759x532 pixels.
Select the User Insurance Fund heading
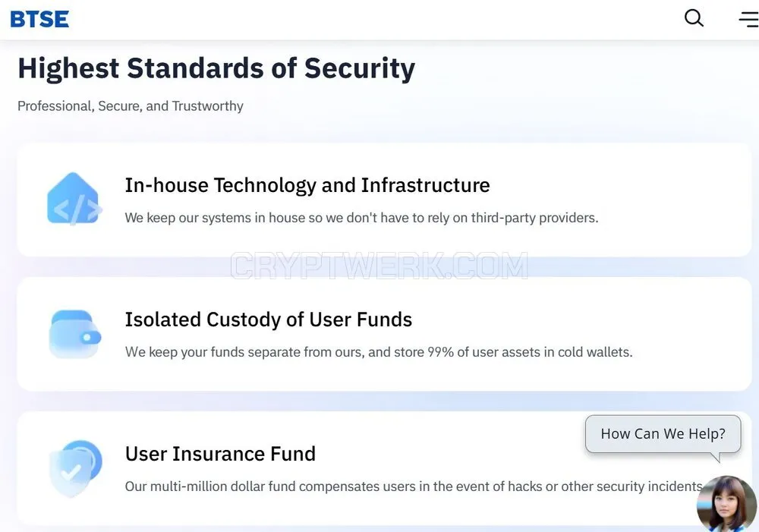coord(220,454)
